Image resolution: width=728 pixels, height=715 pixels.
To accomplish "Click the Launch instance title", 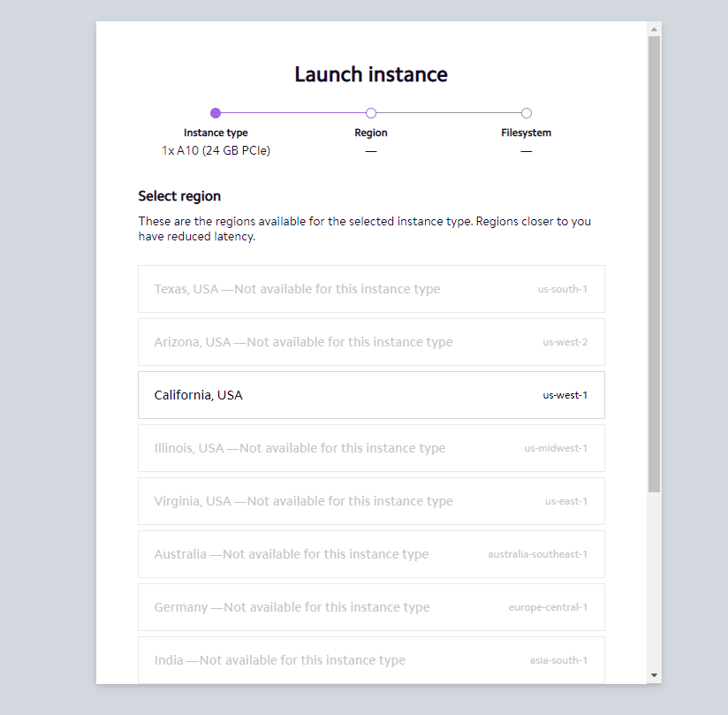I will (371, 74).
